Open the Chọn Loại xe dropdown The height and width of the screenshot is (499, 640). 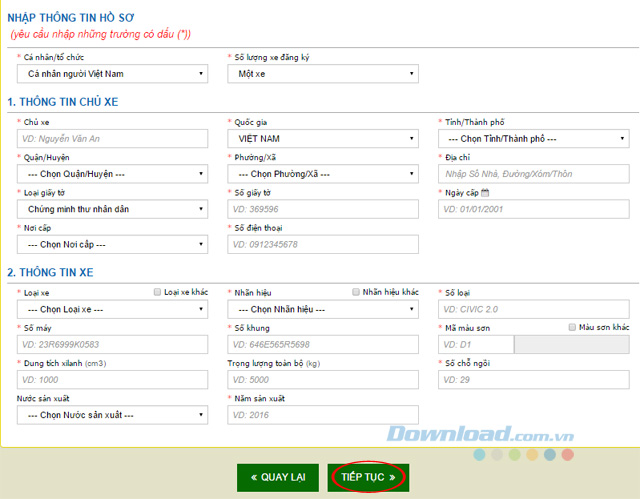click(x=113, y=309)
